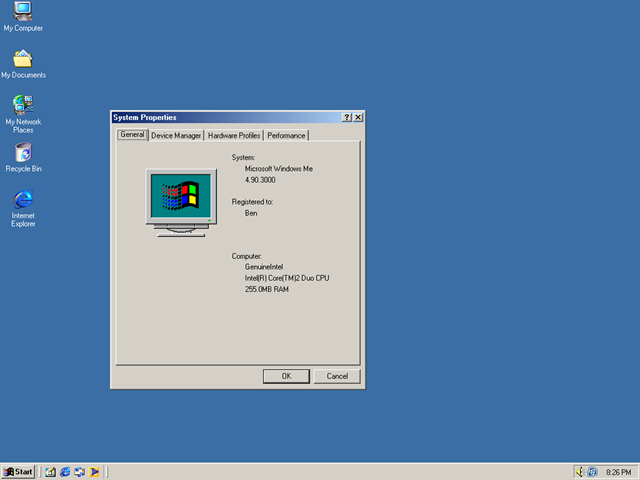This screenshot has height=480, width=640.
Task: Click the '255.0MB RAM' text
Action: (x=267, y=289)
